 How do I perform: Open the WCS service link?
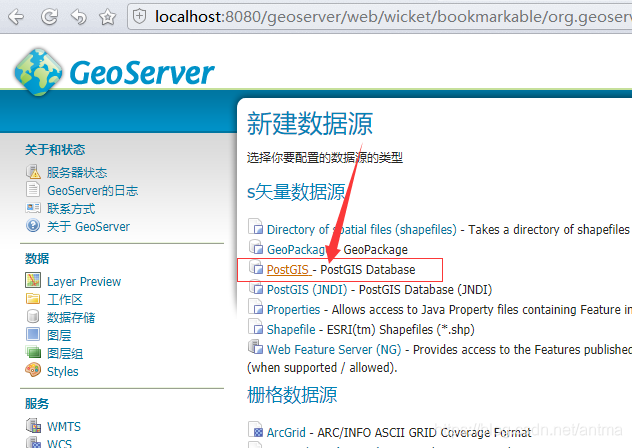tap(59, 443)
